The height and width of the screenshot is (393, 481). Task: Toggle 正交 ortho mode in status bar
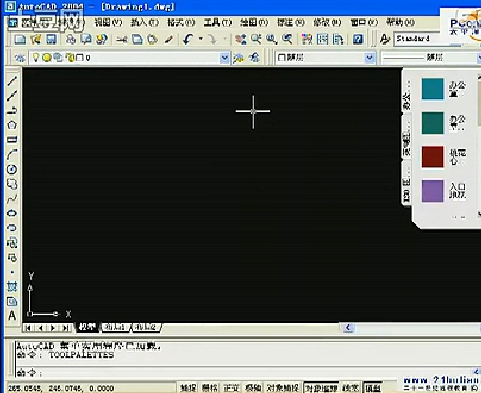231,388
